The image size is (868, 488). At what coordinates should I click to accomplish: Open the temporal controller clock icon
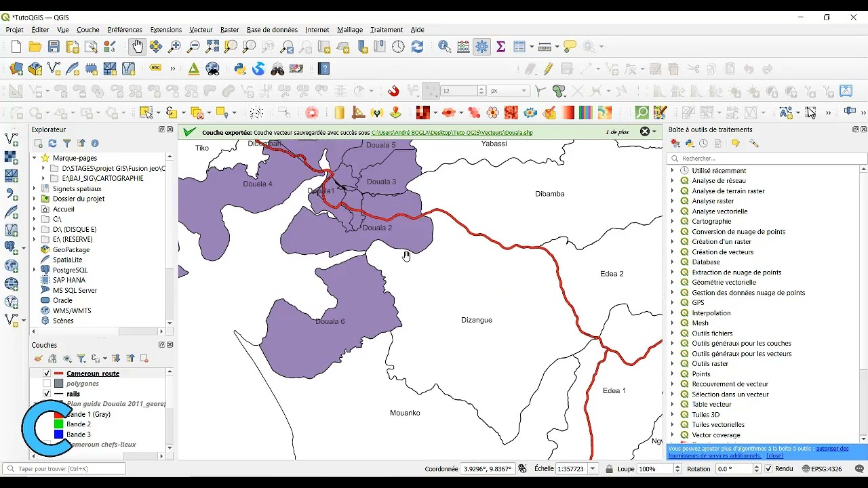pyautogui.click(x=398, y=47)
